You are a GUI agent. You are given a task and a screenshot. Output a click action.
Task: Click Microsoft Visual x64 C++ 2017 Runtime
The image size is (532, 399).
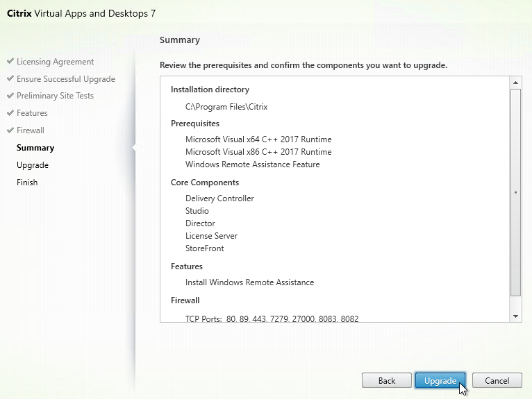coord(258,139)
